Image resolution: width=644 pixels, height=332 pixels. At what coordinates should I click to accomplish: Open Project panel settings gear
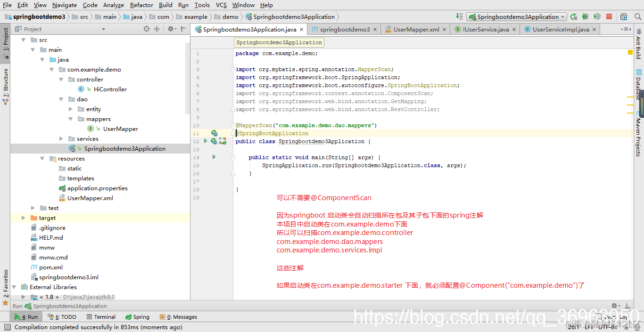[172, 29]
